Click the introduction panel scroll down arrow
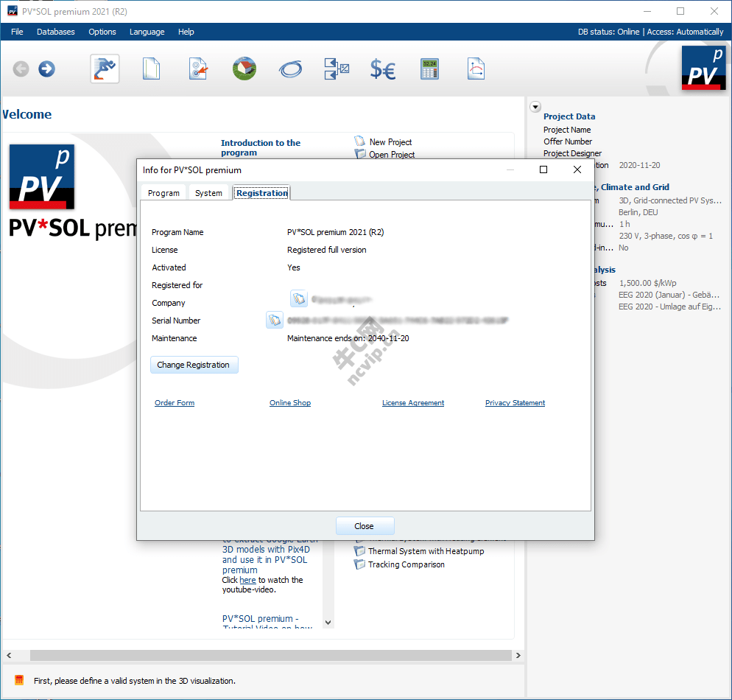The image size is (732, 700). pos(328,622)
